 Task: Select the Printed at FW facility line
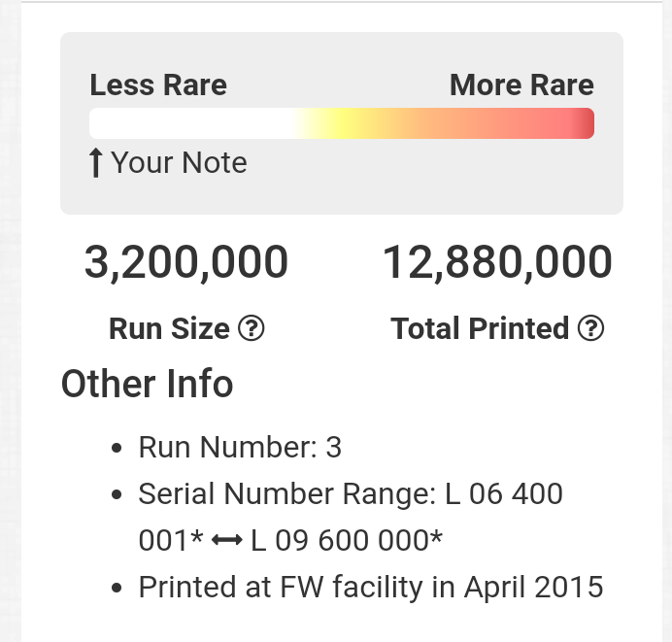pyautogui.click(x=371, y=588)
